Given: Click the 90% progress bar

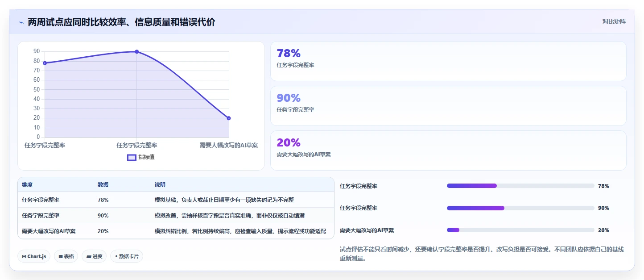Looking at the screenshot, I should [x=520, y=208].
